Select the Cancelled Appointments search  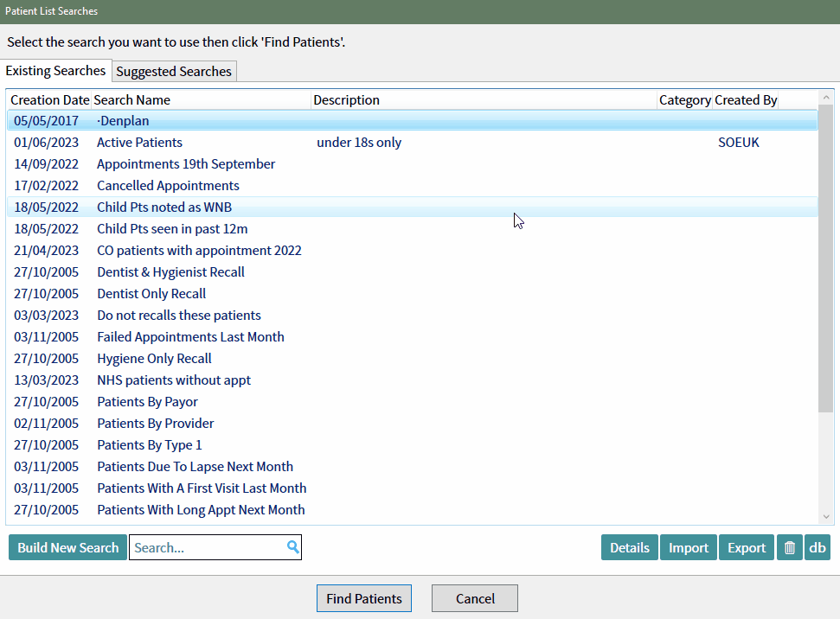tap(168, 185)
